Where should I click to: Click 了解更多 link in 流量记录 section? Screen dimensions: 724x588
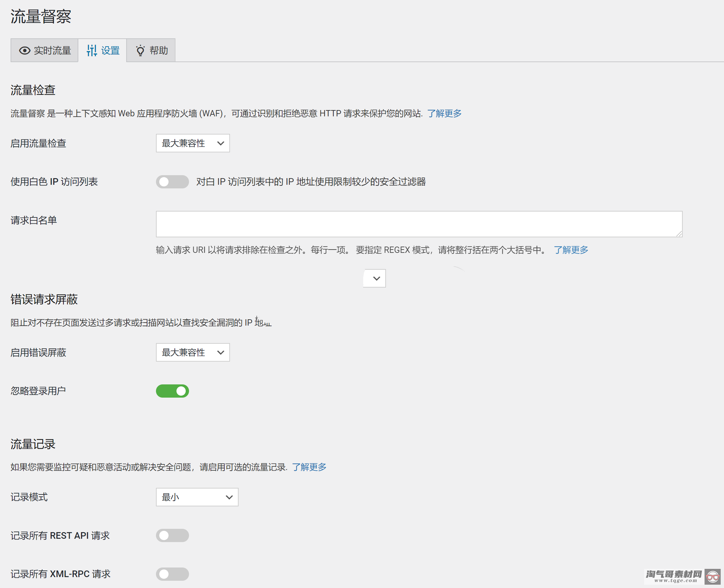(x=309, y=467)
